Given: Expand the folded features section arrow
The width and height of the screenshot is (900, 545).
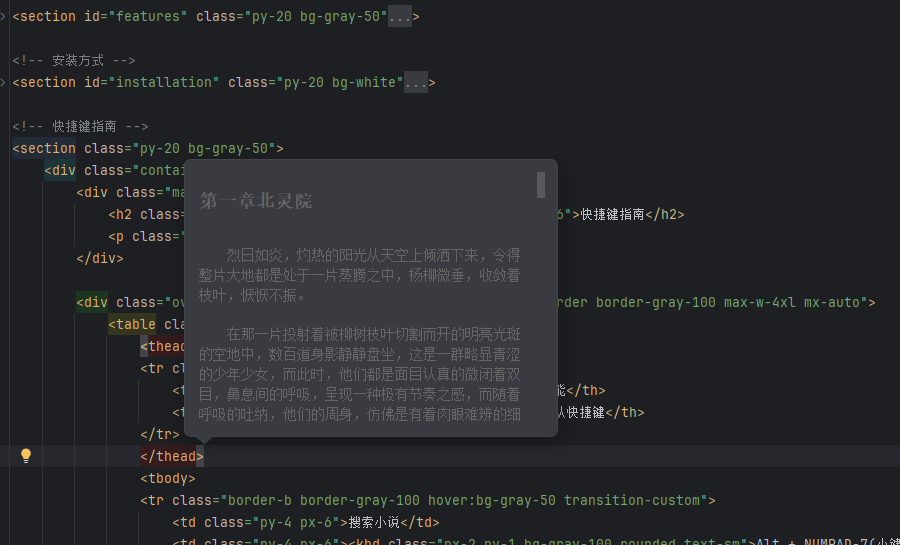Looking at the screenshot, I should click(3, 16).
